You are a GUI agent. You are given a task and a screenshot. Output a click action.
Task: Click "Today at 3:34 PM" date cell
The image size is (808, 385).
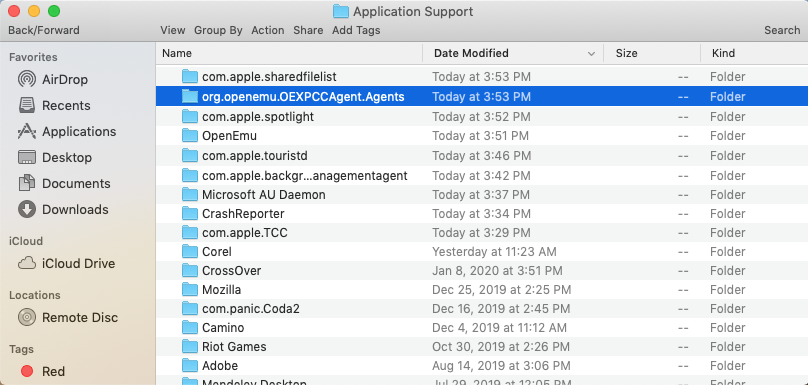(x=481, y=213)
